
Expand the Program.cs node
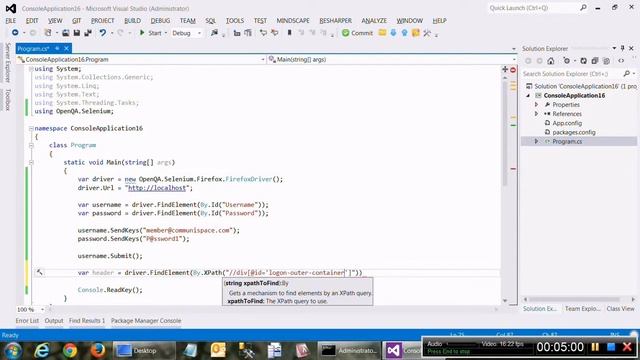(537, 141)
